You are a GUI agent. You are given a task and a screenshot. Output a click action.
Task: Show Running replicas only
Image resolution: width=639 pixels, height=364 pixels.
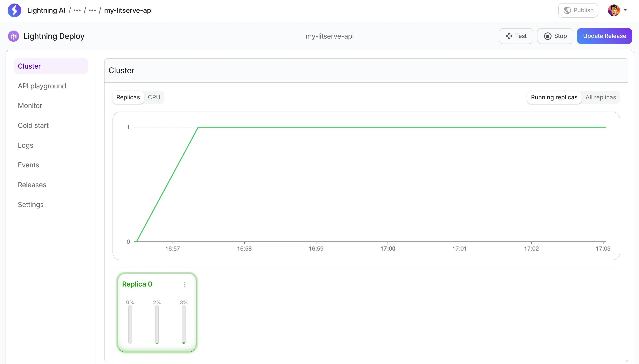tap(554, 97)
